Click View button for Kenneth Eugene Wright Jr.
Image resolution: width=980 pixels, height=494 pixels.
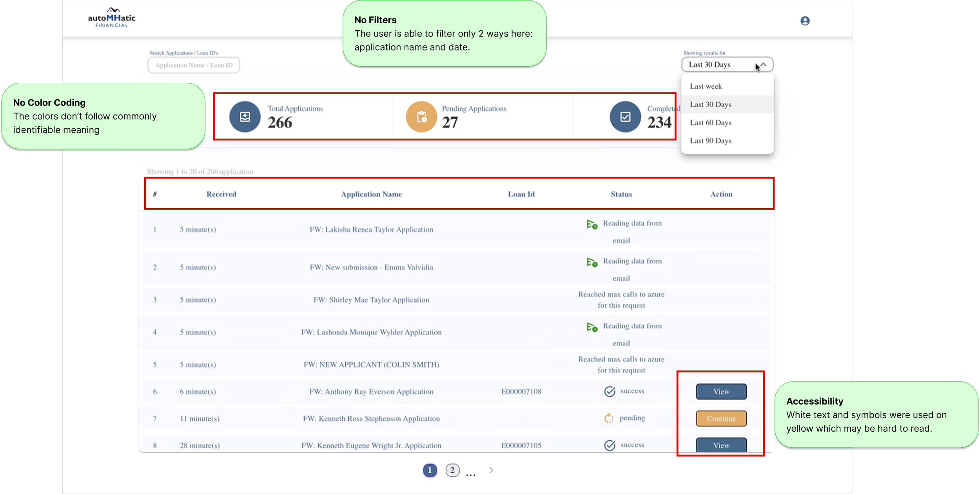721,445
